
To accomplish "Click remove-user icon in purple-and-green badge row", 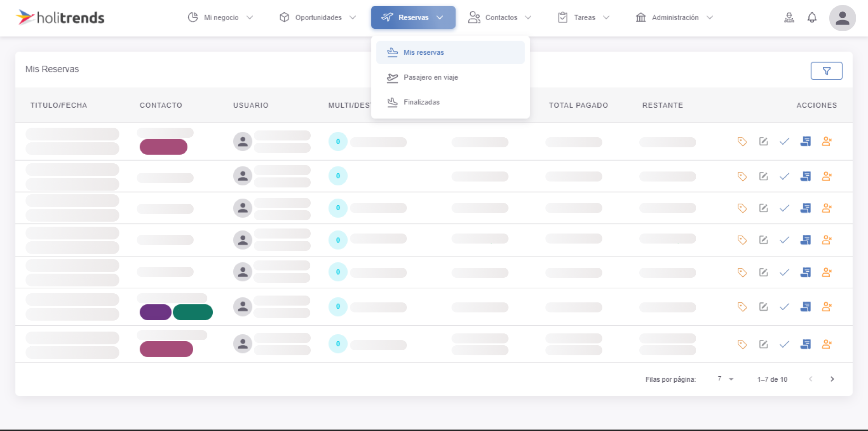I will (x=827, y=307).
